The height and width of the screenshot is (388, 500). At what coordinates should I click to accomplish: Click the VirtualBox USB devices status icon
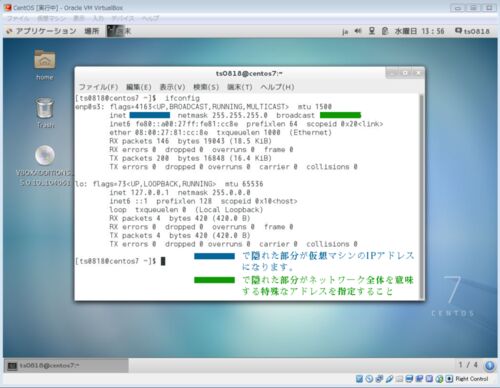point(389,379)
